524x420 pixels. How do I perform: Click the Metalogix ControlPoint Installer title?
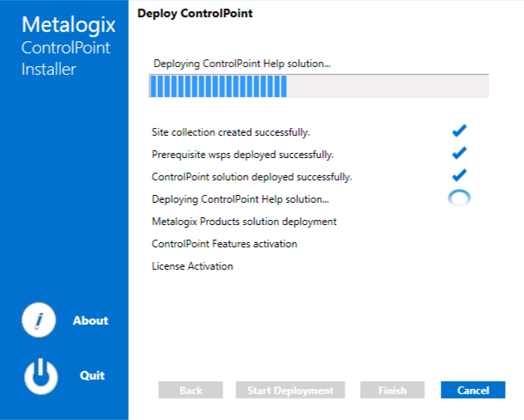point(64,46)
